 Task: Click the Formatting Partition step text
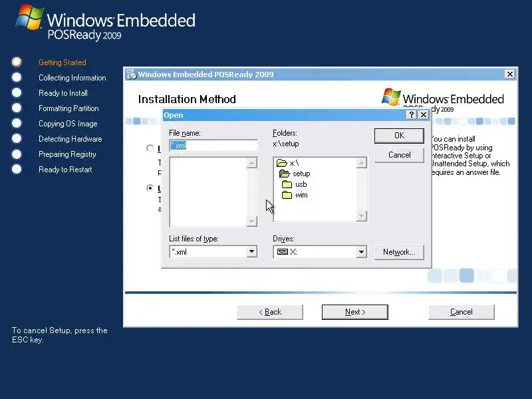(x=68, y=108)
